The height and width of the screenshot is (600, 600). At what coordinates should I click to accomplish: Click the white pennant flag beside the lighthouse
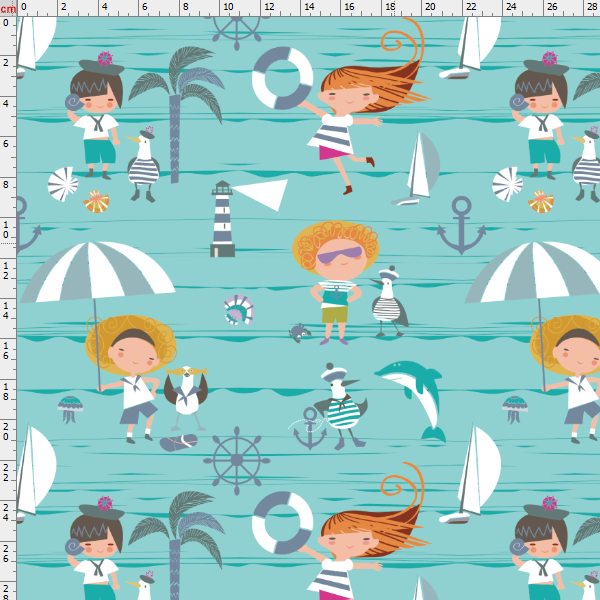coord(262,194)
